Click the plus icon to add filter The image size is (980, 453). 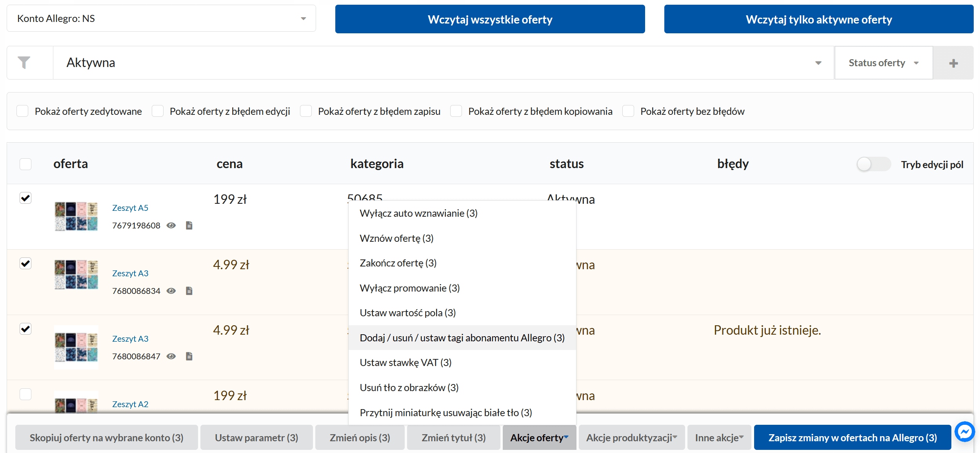click(953, 63)
